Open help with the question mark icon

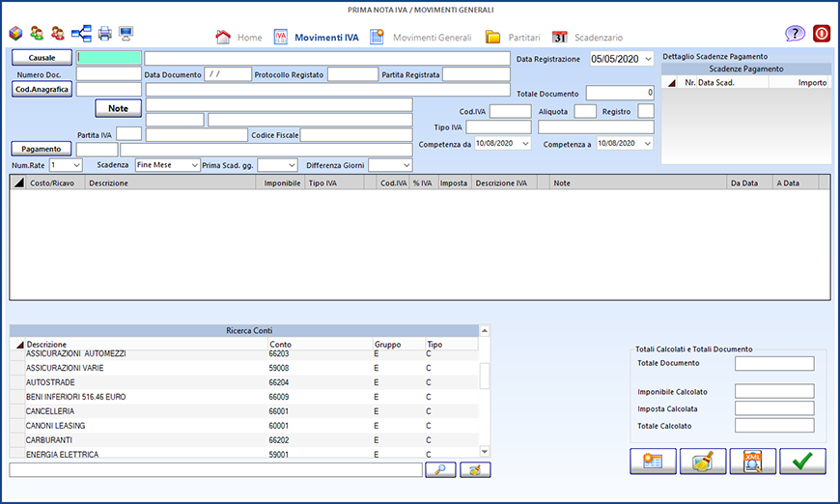795,34
